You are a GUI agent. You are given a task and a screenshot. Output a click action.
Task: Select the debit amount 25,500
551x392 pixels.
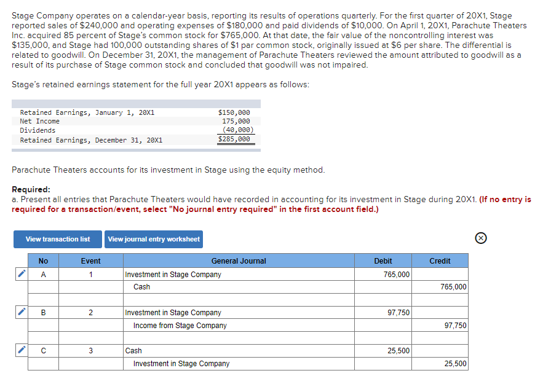(383, 351)
